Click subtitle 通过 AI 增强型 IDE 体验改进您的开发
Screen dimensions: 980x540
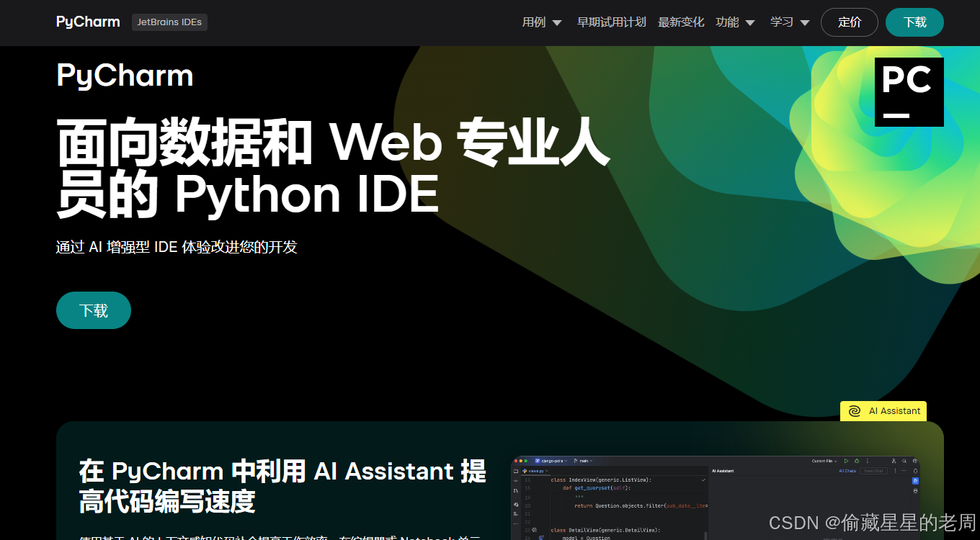[177, 247]
